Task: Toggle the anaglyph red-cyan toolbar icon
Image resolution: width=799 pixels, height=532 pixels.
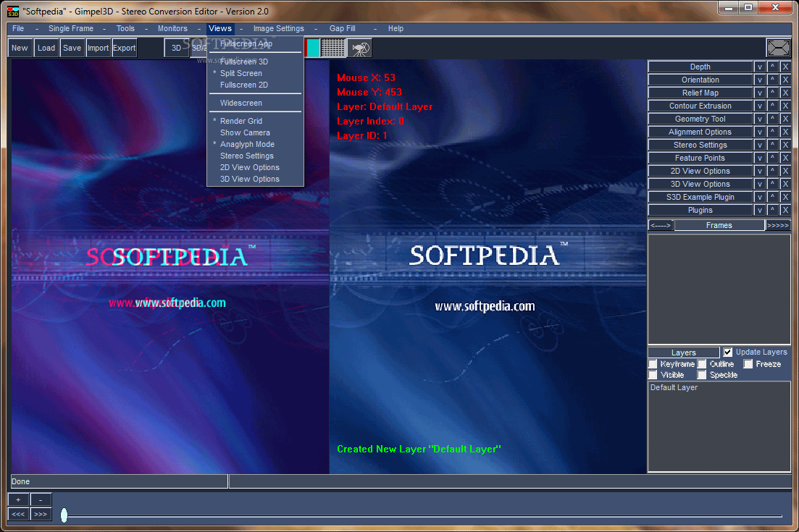Action: [312, 48]
